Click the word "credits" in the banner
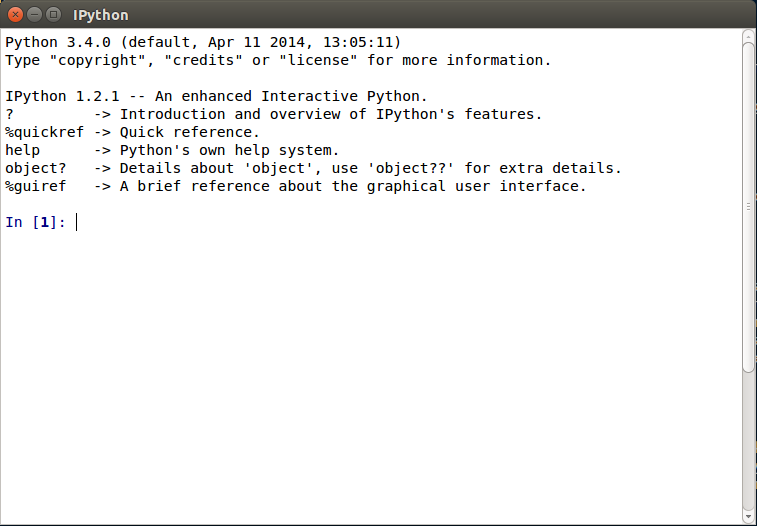Image resolution: width=757 pixels, height=526 pixels. (x=204, y=60)
